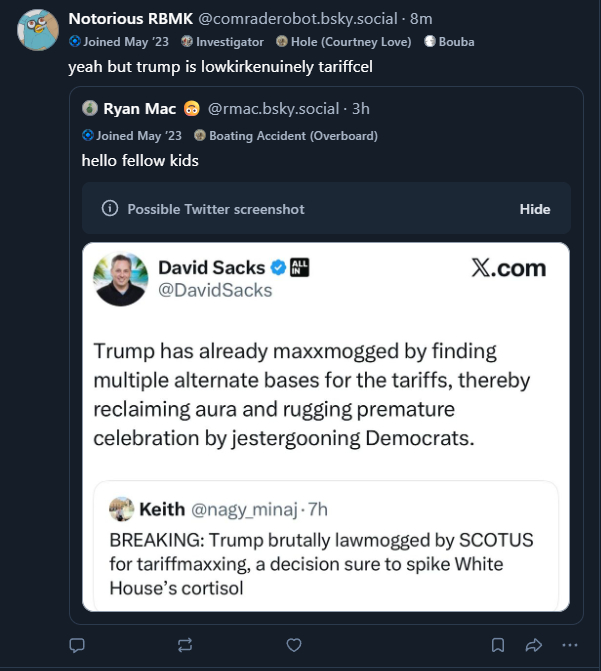The width and height of the screenshot is (601, 671).
Task: Click the Investigator label badge
Action: [223, 42]
